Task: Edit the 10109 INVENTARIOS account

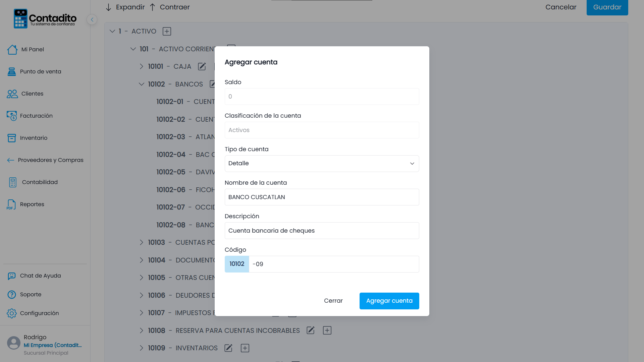Action: click(228, 348)
